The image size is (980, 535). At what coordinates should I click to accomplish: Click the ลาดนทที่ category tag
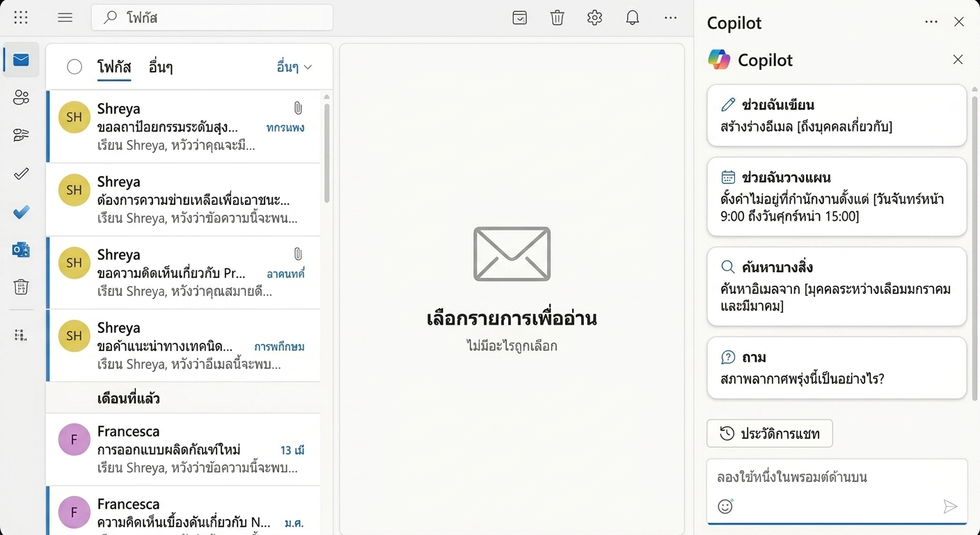pos(286,274)
